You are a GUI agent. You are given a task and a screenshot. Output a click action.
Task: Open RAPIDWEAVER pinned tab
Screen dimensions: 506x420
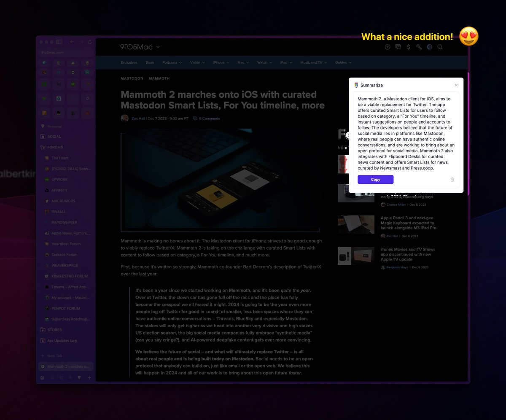tap(64, 222)
